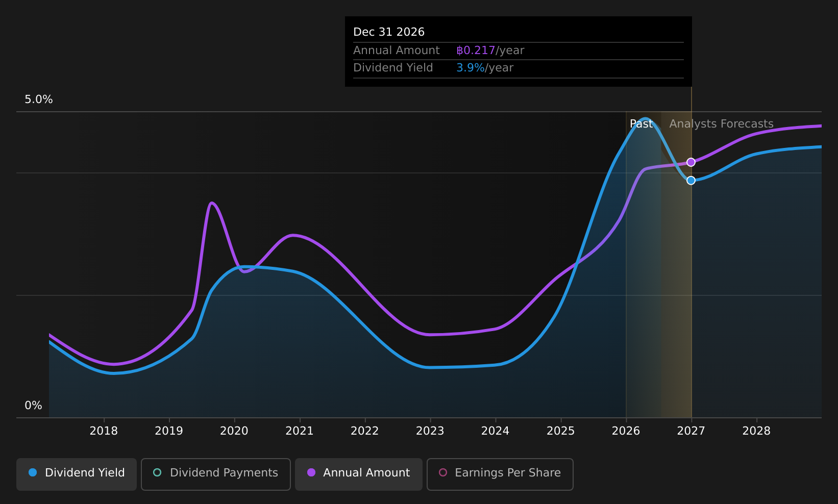Click the 2028 x-axis label
The width and height of the screenshot is (838, 504).
tap(756, 431)
